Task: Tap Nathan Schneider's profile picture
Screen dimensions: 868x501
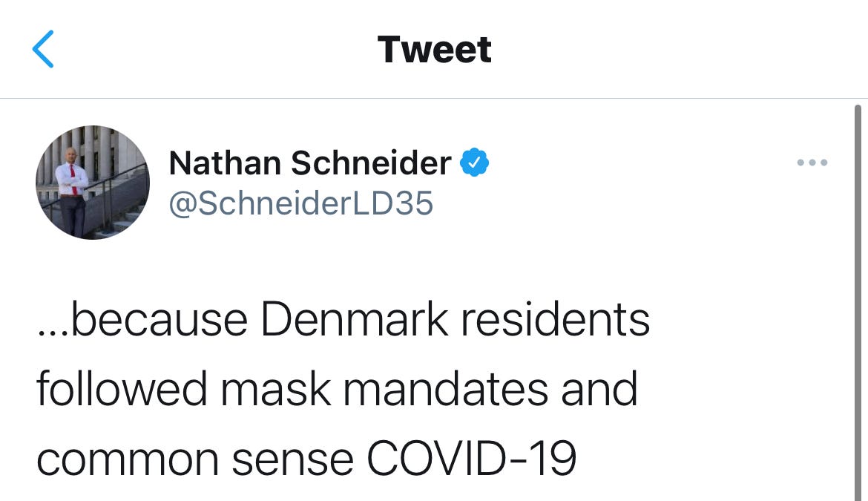Action: pos(92,182)
